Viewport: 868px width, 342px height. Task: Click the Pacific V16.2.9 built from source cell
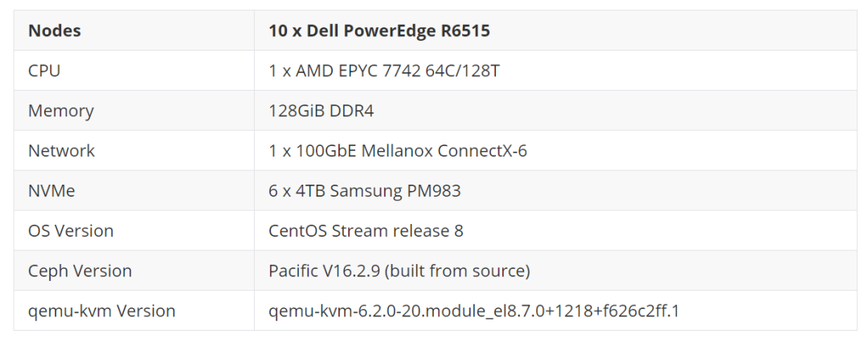coord(399,271)
